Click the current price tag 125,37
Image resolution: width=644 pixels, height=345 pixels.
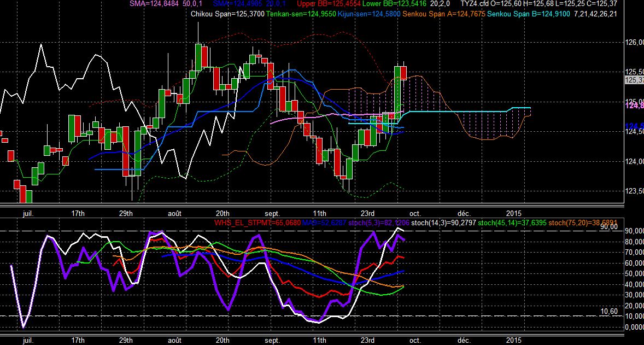(635, 80)
